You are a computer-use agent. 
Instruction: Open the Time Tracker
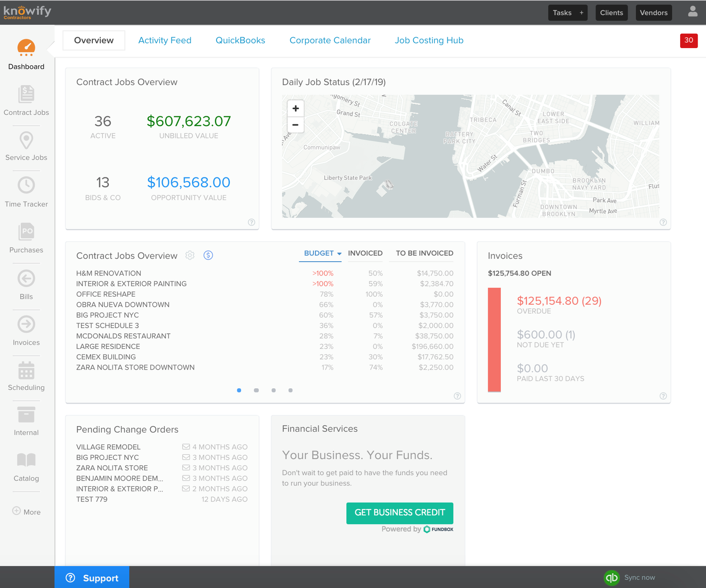pos(26,191)
